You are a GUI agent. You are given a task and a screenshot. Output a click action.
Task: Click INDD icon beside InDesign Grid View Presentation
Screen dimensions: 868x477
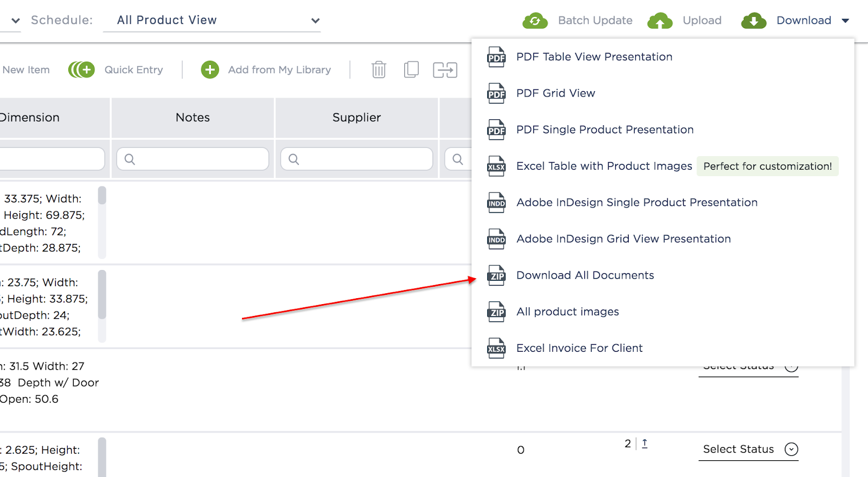(x=496, y=239)
